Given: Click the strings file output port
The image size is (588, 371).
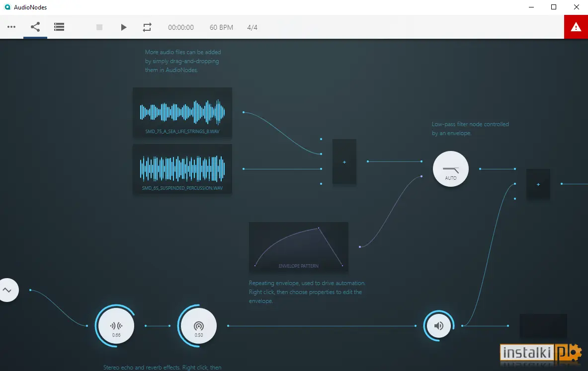Looking at the screenshot, I should (x=244, y=112).
